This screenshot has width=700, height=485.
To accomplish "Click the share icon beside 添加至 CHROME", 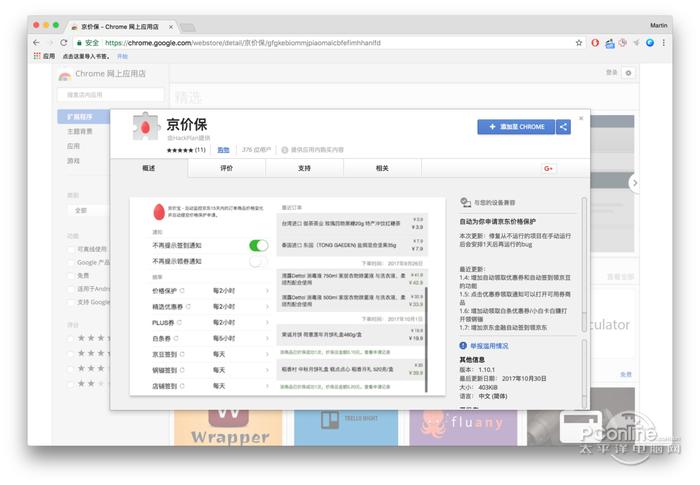I will click(563, 127).
